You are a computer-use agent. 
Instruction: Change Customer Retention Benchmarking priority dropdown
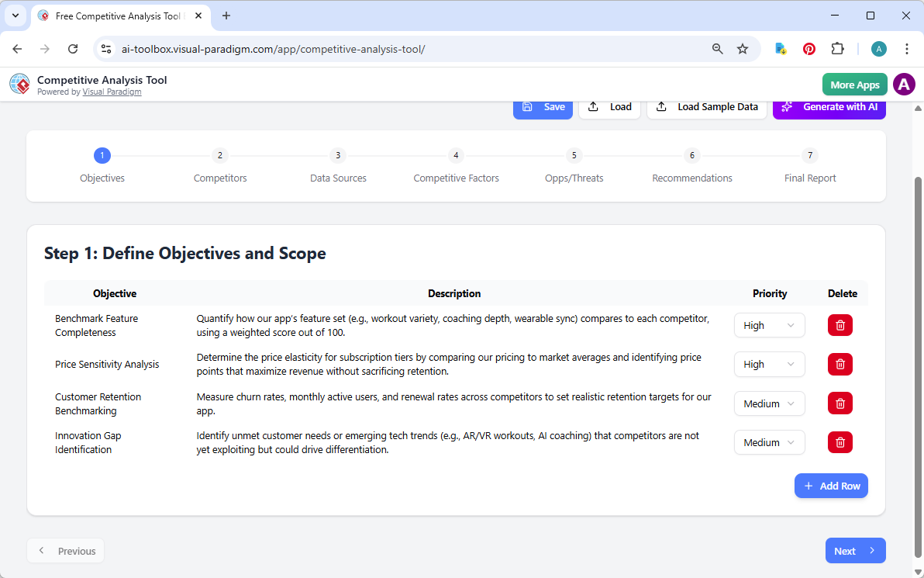pyautogui.click(x=769, y=403)
